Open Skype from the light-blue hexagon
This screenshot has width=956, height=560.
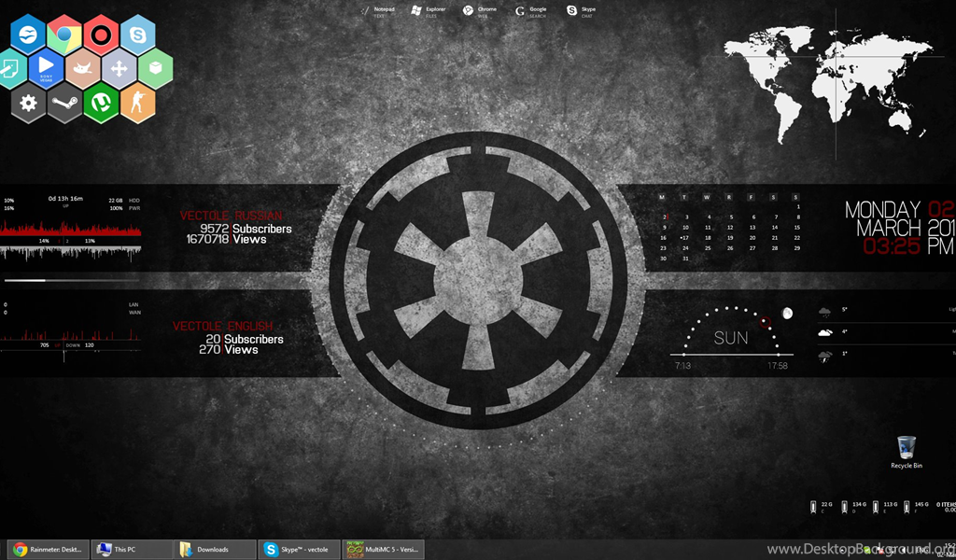coord(138,35)
